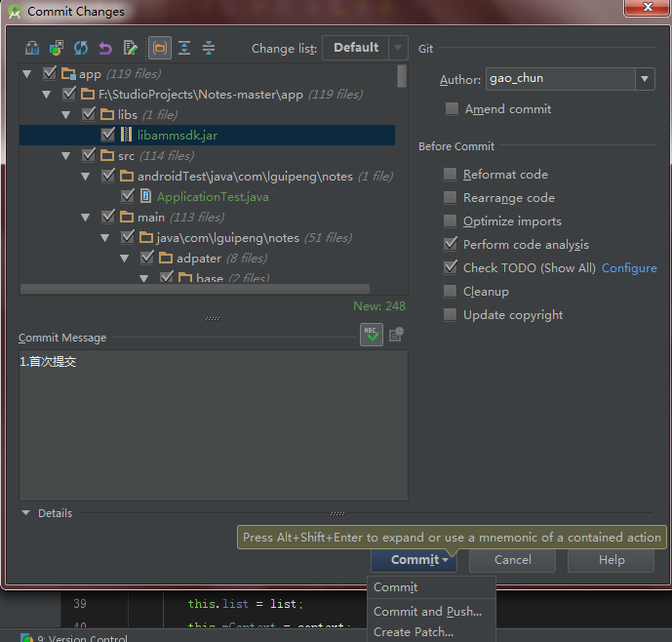This screenshot has width=672, height=642.
Task: Select Commit from the popup menu
Action: pyautogui.click(x=431, y=587)
